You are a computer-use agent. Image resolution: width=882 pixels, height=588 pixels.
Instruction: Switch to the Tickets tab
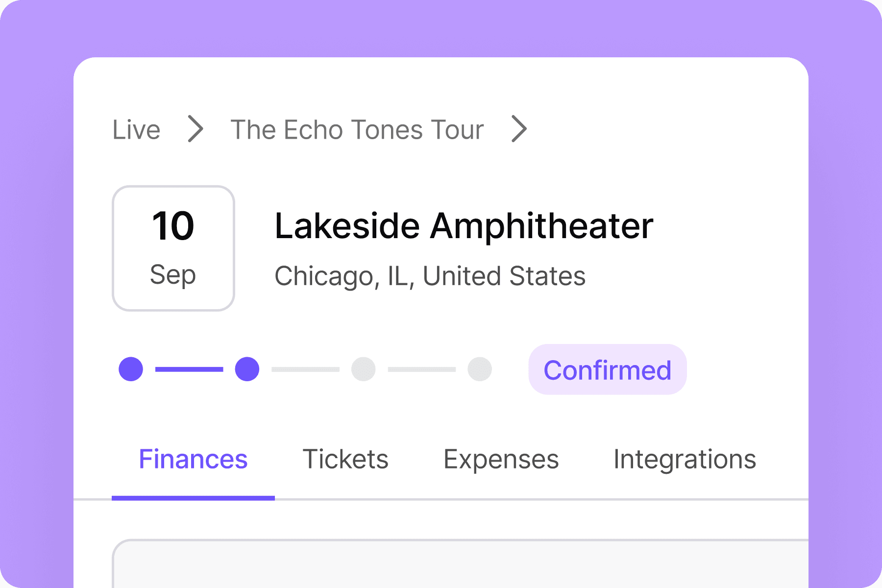(345, 460)
